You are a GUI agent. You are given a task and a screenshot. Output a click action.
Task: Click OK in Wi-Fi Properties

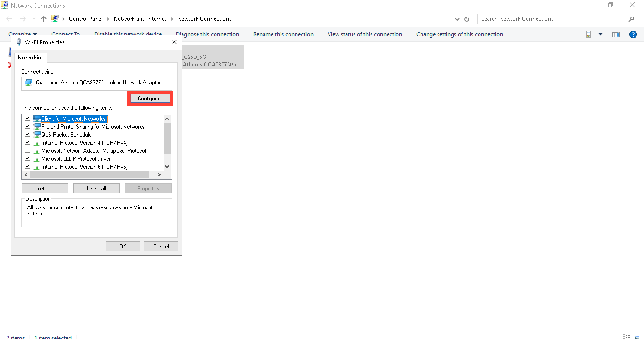123,247
